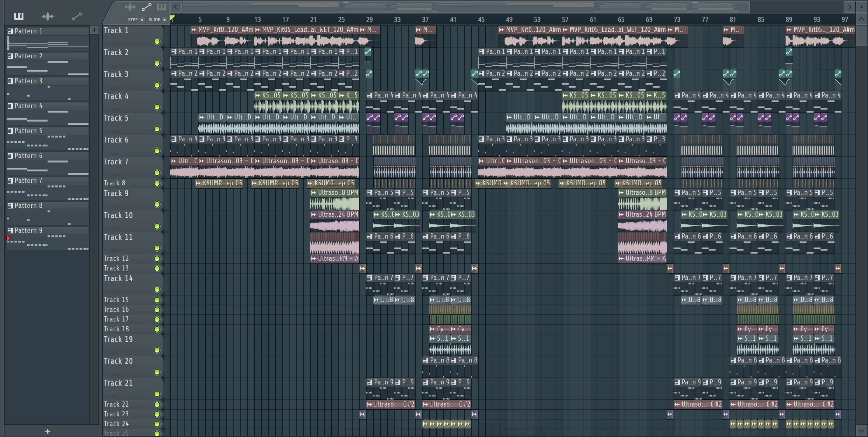Click the small clip on Track 23 at bar 72
Image resolution: width=868 pixels, height=437 pixels.
670,414
